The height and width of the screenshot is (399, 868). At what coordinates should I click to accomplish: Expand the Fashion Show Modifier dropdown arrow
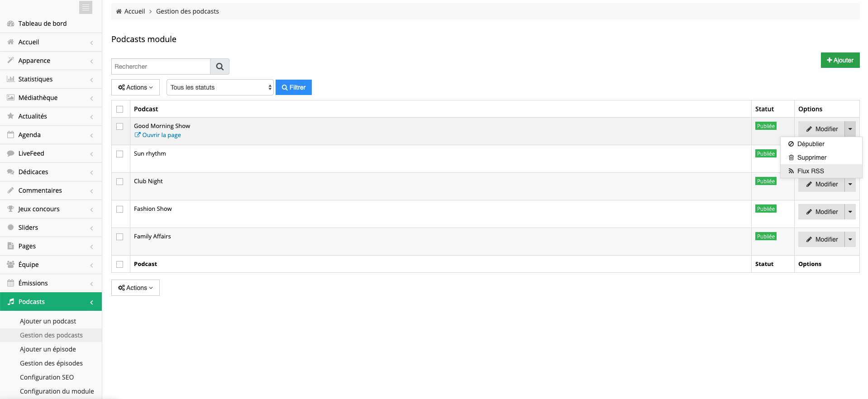pyautogui.click(x=850, y=212)
